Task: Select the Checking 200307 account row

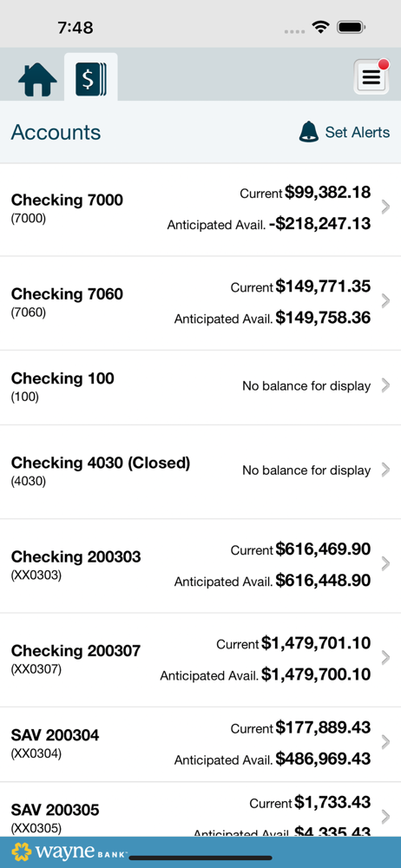Action: click(x=200, y=660)
